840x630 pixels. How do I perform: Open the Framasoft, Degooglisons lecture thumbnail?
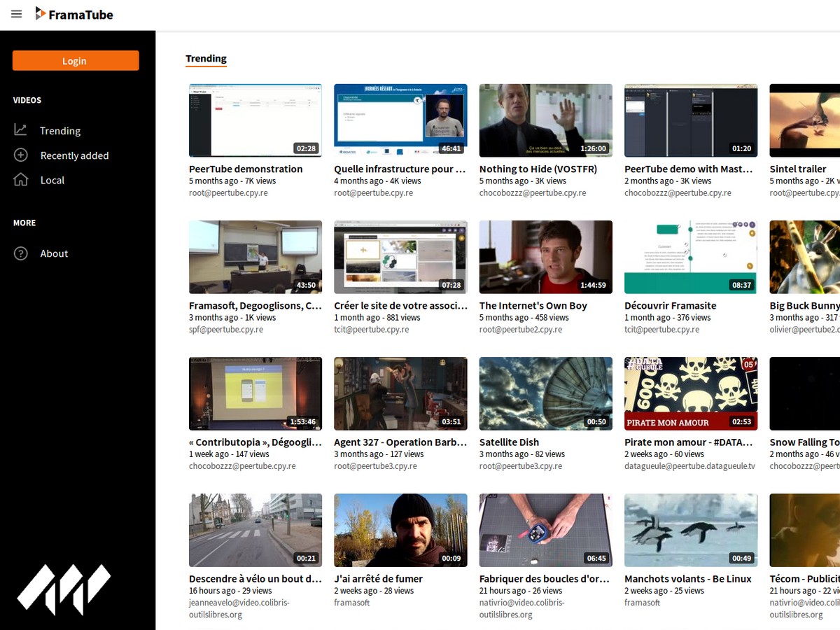coord(255,257)
